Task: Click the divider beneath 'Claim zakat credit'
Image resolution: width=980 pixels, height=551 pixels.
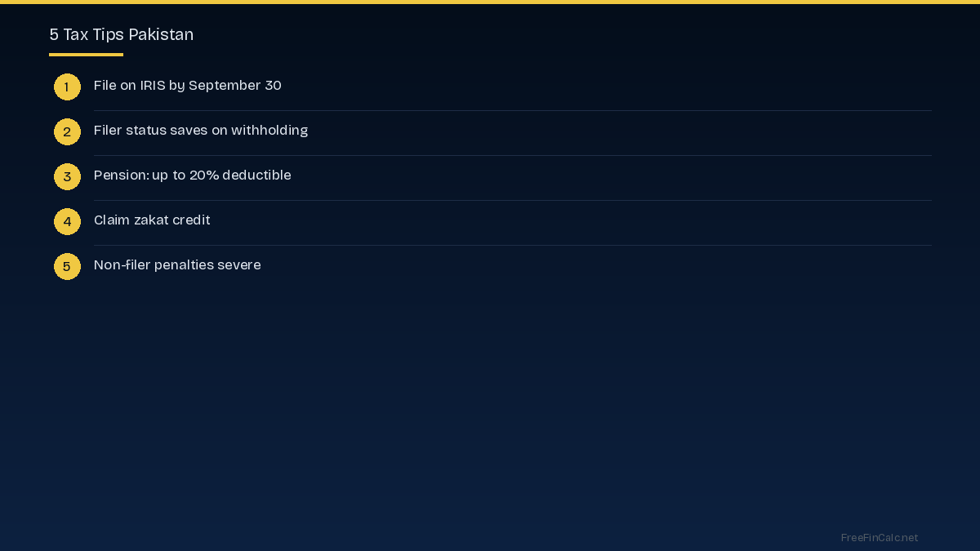Action: pos(512,245)
